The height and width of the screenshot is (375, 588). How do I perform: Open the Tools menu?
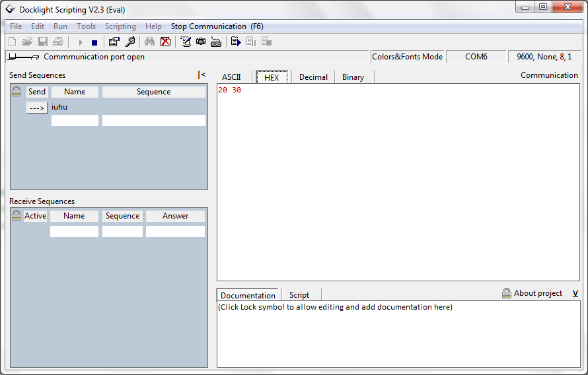click(86, 26)
